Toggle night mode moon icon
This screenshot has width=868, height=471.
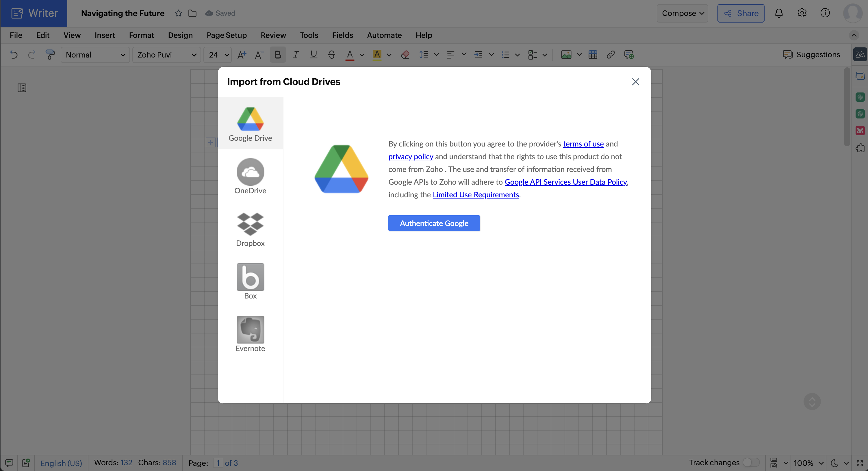(834, 463)
